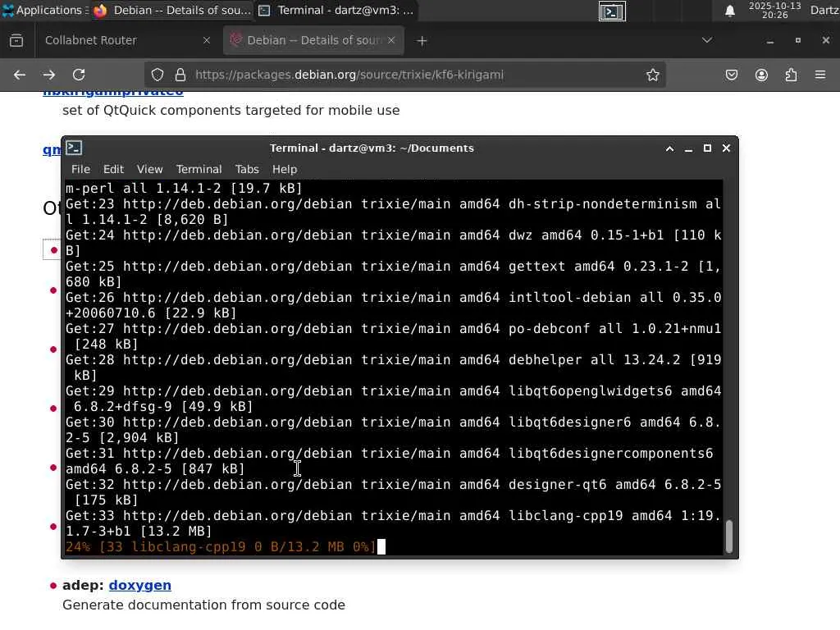Screen dimensions: 840x630
Task: Switch to Firefox Debian taskbar entry
Action: click(171, 10)
